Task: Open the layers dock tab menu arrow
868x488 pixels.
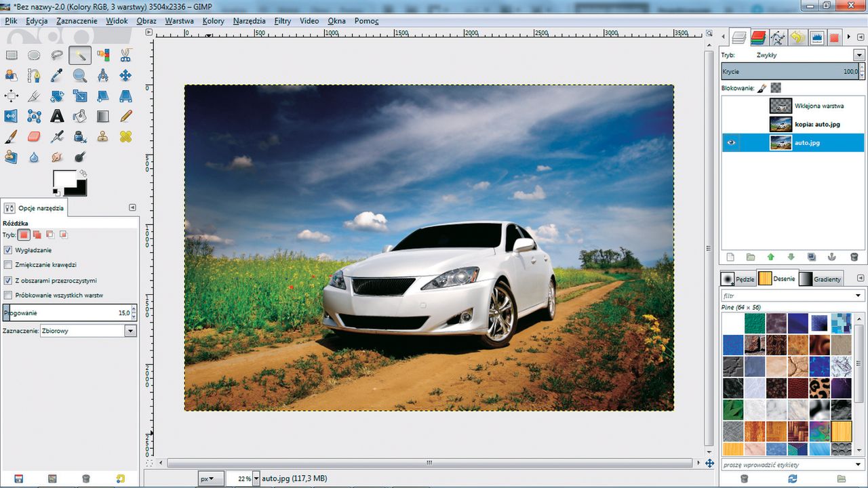Action: [x=860, y=37]
